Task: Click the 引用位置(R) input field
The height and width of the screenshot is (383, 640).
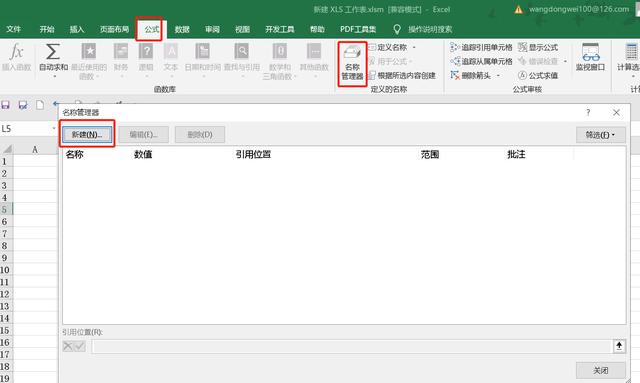Action: (352, 346)
